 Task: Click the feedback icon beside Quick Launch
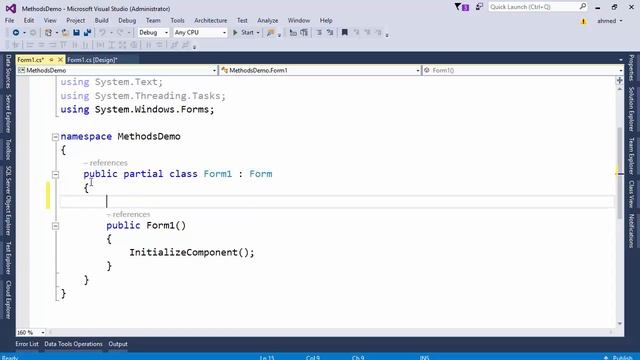pyautogui.click(x=479, y=7)
